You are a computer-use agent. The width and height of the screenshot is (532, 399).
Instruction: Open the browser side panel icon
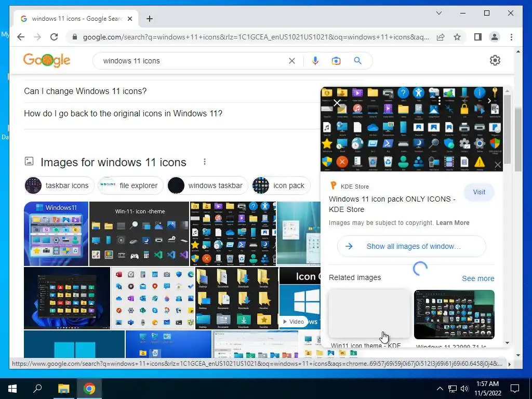pos(478,37)
